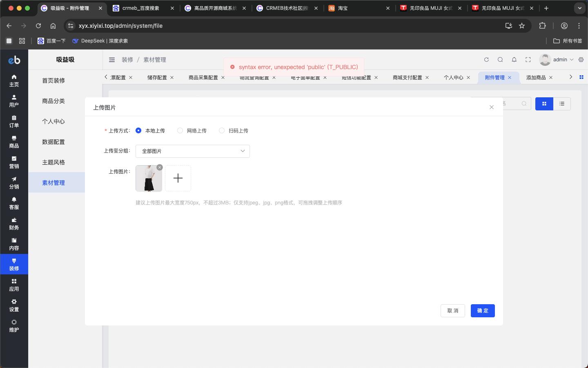Screen dimensions: 588x368
Task: Select 扫码上传 upload method
Action: (x=234, y=131)
